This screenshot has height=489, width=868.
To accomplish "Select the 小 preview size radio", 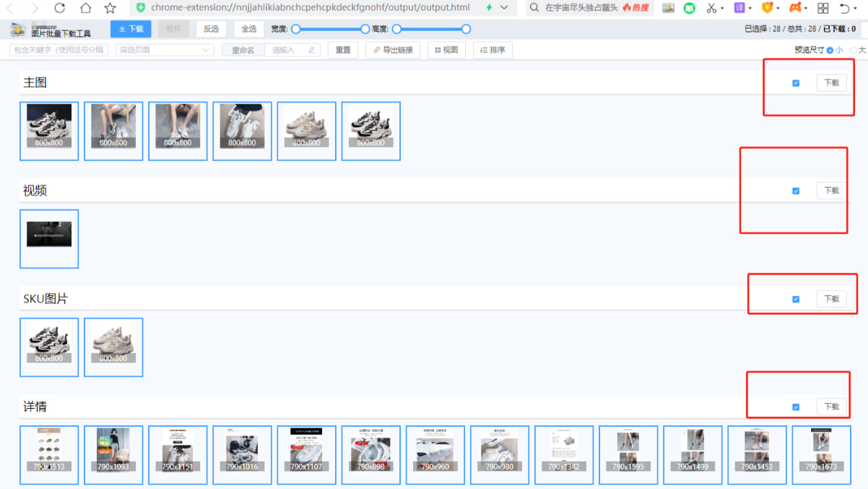I will pyautogui.click(x=830, y=51).
